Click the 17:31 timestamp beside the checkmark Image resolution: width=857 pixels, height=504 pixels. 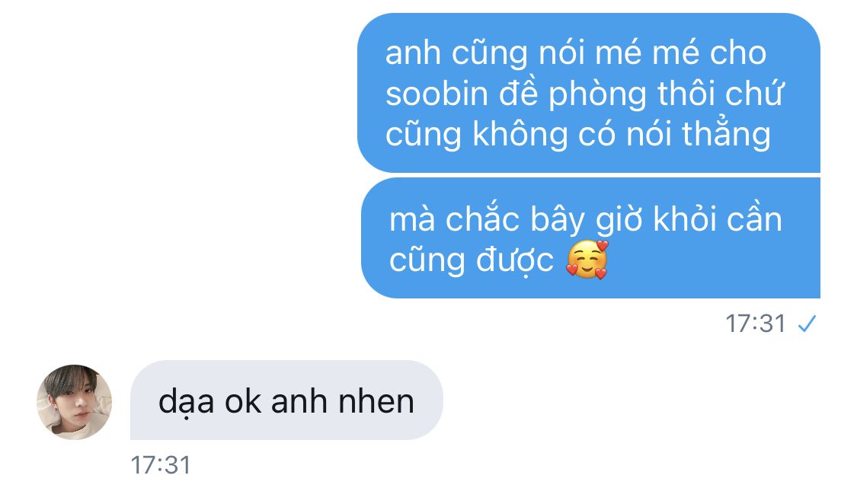tap(756, 324)
